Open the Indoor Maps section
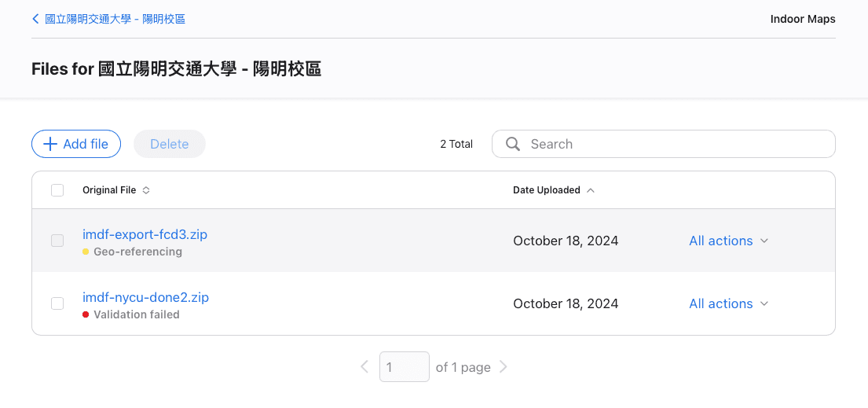868x408 pixels. click(x=803, y=19)
